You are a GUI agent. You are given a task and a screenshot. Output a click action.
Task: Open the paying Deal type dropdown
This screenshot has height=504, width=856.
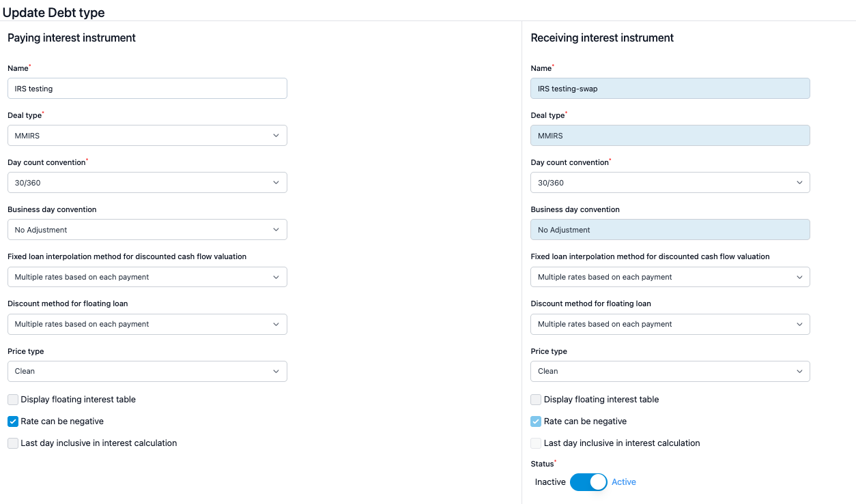point(147,136)
